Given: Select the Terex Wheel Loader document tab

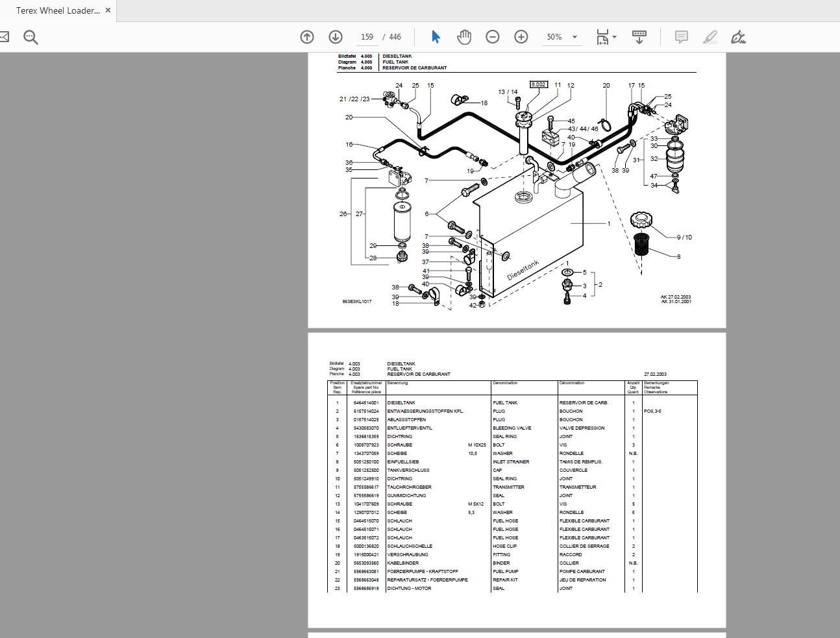Looking at the screenshot, I should 58,10.
